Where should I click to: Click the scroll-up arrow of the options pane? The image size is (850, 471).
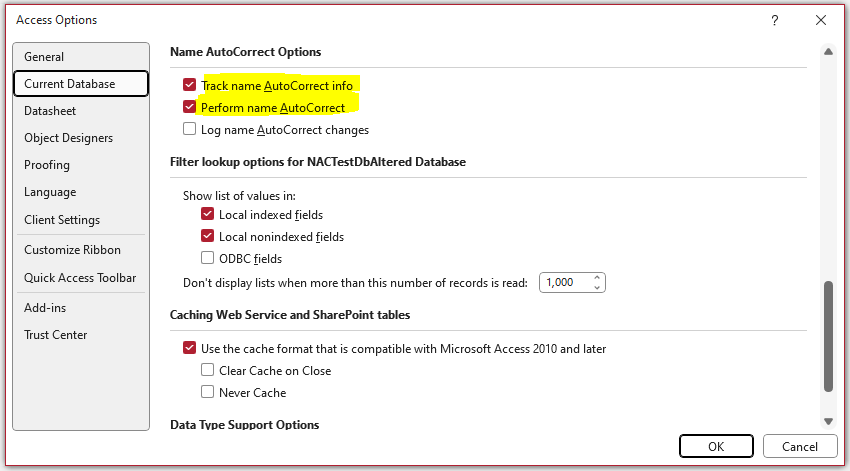coord(828,52)
